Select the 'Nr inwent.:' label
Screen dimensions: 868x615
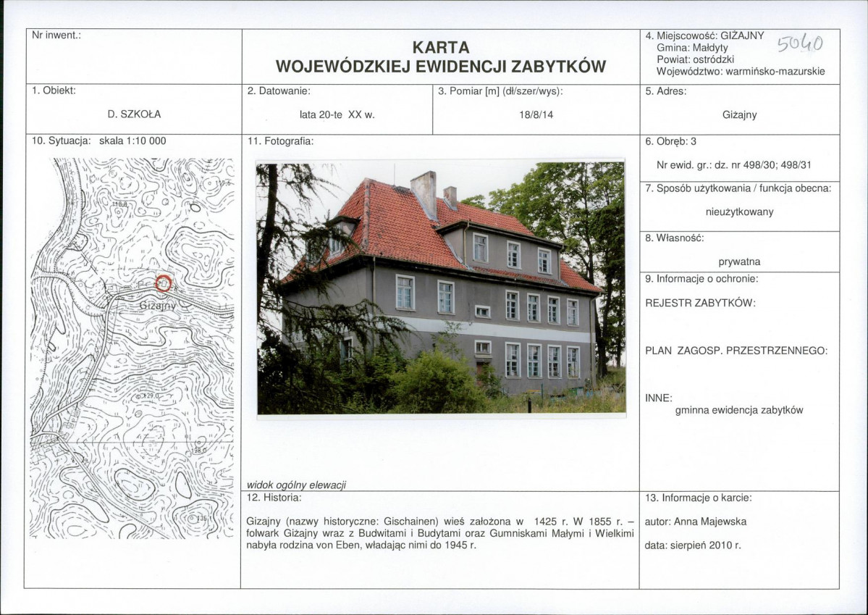tap(56, 35)
